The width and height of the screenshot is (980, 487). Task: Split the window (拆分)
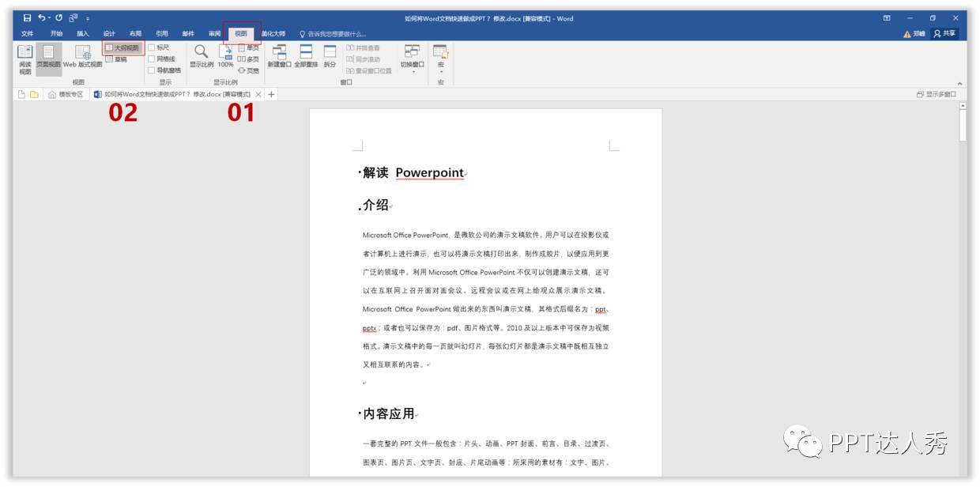[330, 57]
